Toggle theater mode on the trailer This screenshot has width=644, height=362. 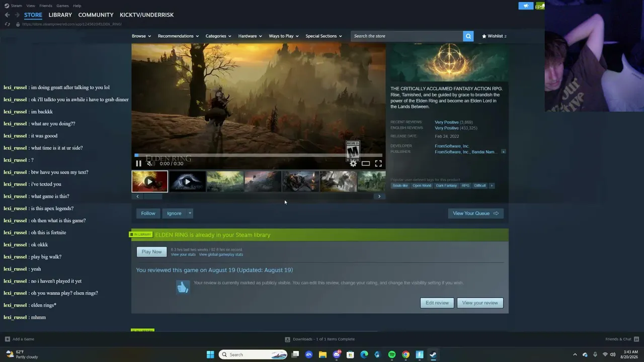pos(366,163)
